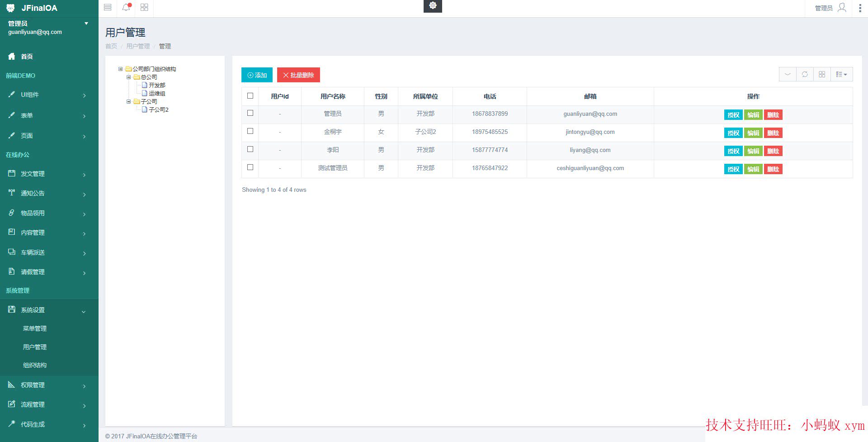Click the 请假管理 document icon
The width and height of the screenshot is (868, 442).
click(x=12, y=271)
